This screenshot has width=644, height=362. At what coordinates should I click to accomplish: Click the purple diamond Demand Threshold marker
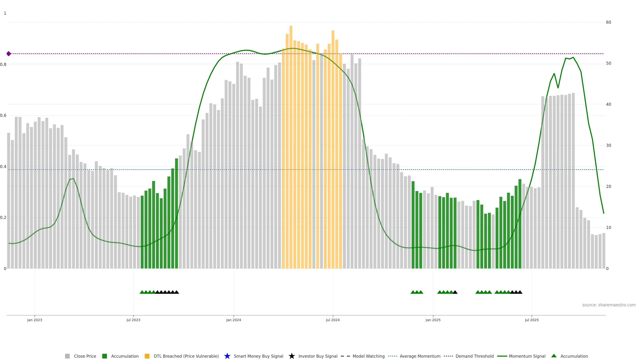click(9, 54)
